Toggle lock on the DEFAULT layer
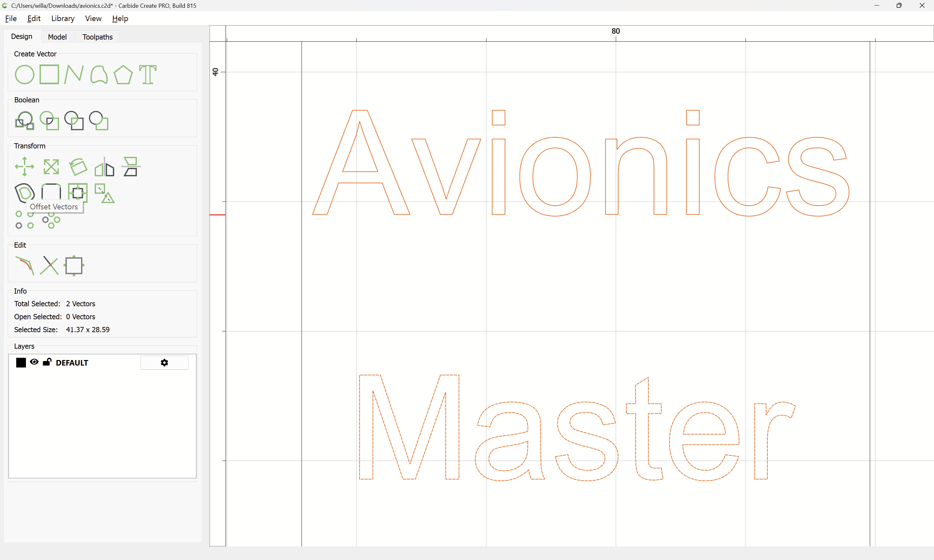Screen dimensions: 934x560 pos(47,362)
